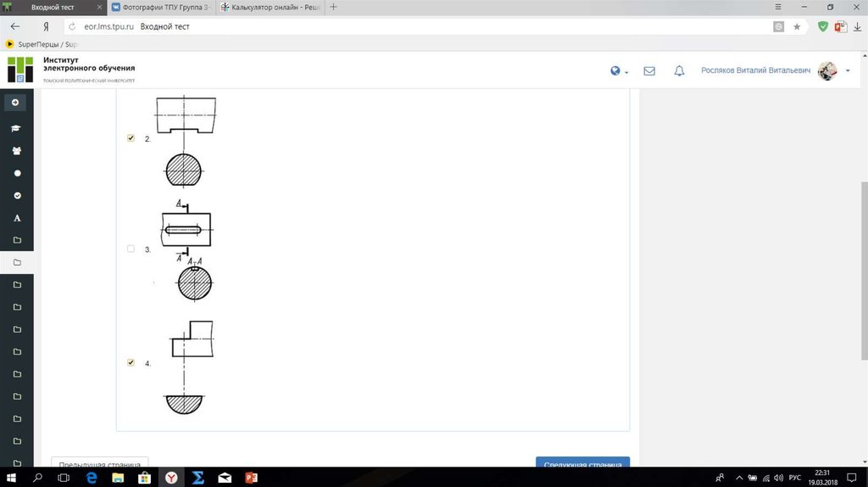Open PowerPoint from the taskbar
The width and height of the screenshot is (868, 487).
click(251, 478)
